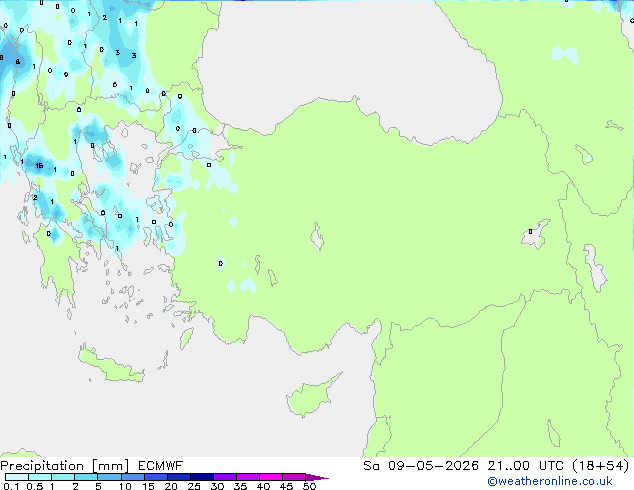The width and height of the screenshot is (634, 490).
Task: Click the legend label "0.5"
Action: click(34, 486)
